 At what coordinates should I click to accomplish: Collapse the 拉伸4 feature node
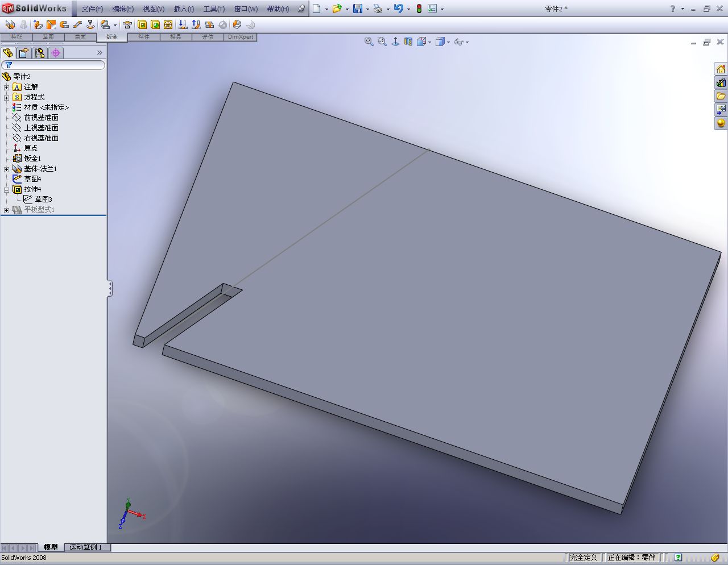6,190
